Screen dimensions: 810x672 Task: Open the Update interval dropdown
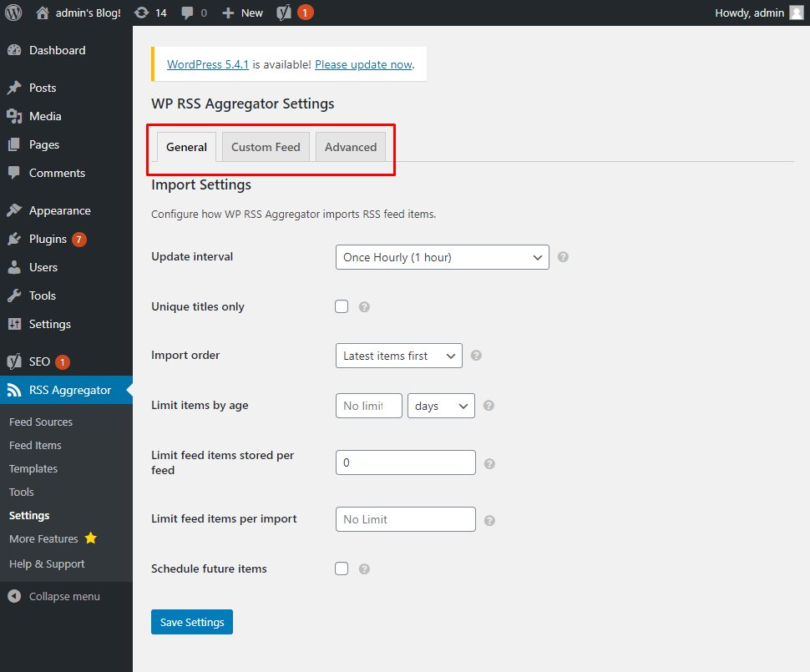(443, 257)
